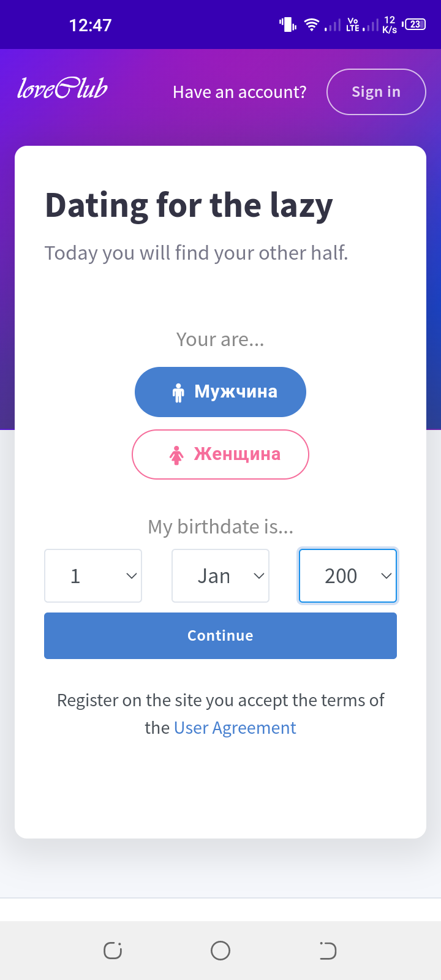441x980 pixels.
Task: Open the birth month dropdown showing Jan
Action: 221,576
